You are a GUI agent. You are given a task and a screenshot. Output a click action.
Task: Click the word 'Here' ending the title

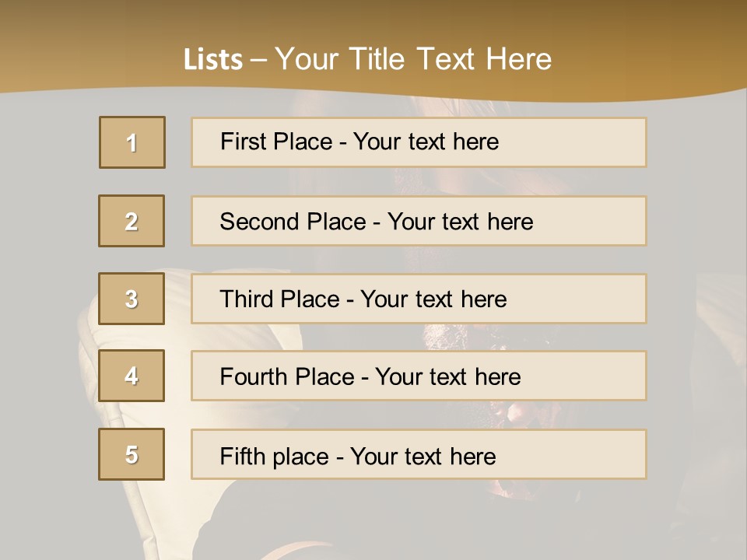pyautogui.click(x=519, y=60)
